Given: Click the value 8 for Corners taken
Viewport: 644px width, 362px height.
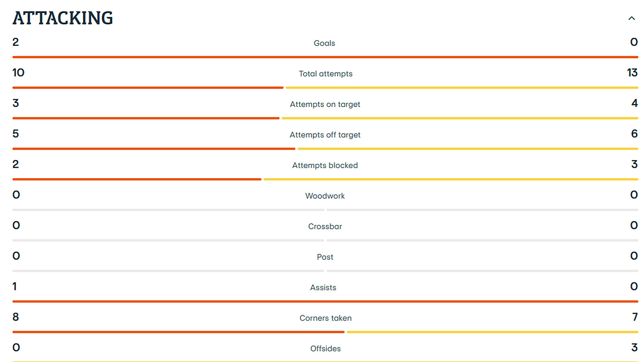Looking at the screenshot, I should [16, 317].
